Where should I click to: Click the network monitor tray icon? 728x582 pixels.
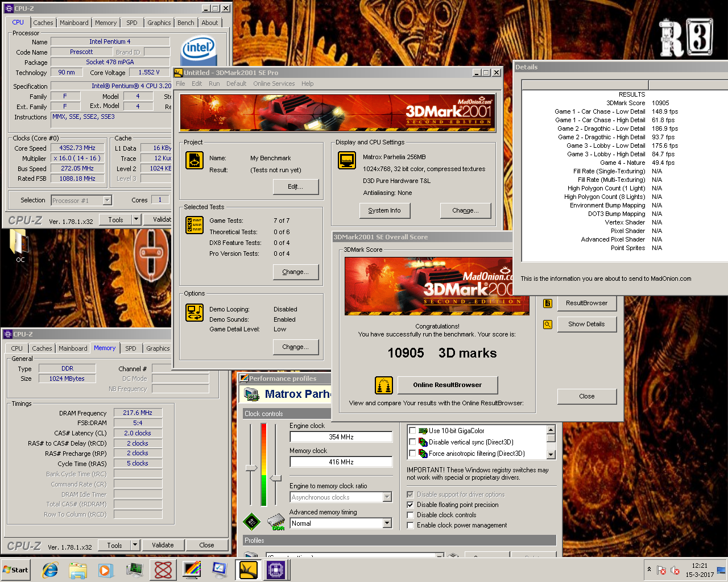(721, 570)
